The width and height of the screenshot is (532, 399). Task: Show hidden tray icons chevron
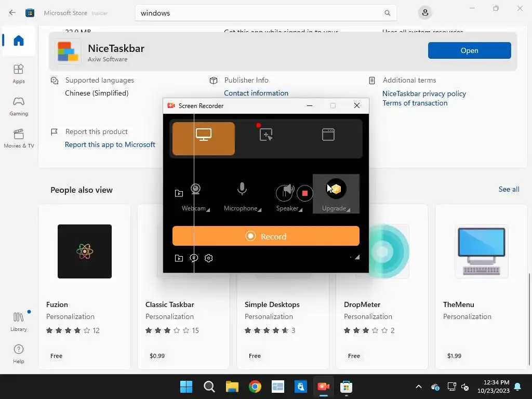pyautogui.click(x=419, y=387)
